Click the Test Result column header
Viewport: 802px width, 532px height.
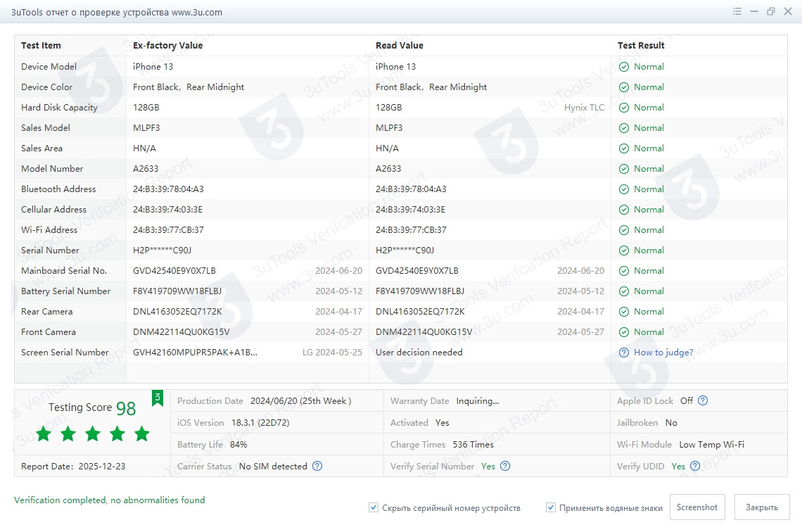click(x=641, y=46)
